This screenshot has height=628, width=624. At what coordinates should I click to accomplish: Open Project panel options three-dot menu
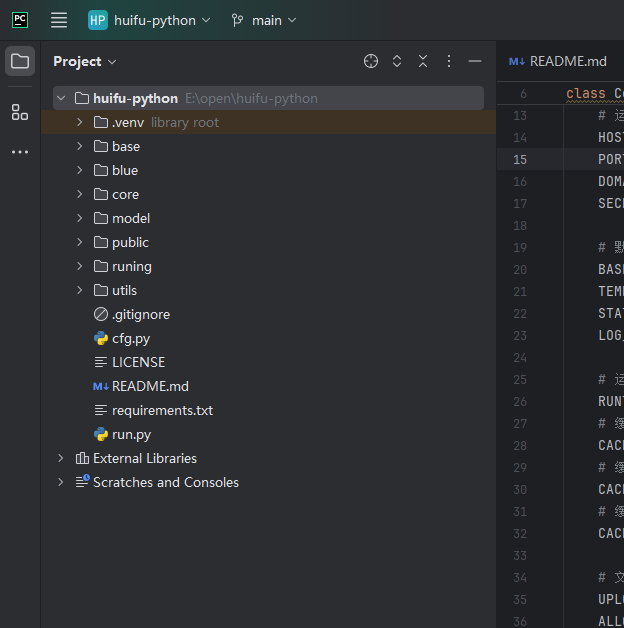pos(449,61)
